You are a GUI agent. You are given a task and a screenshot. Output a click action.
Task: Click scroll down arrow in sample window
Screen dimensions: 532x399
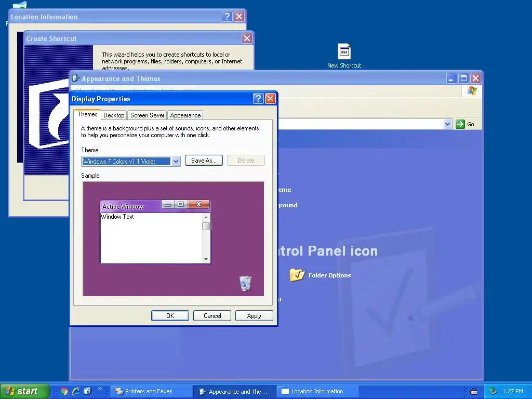click(206, 259)
